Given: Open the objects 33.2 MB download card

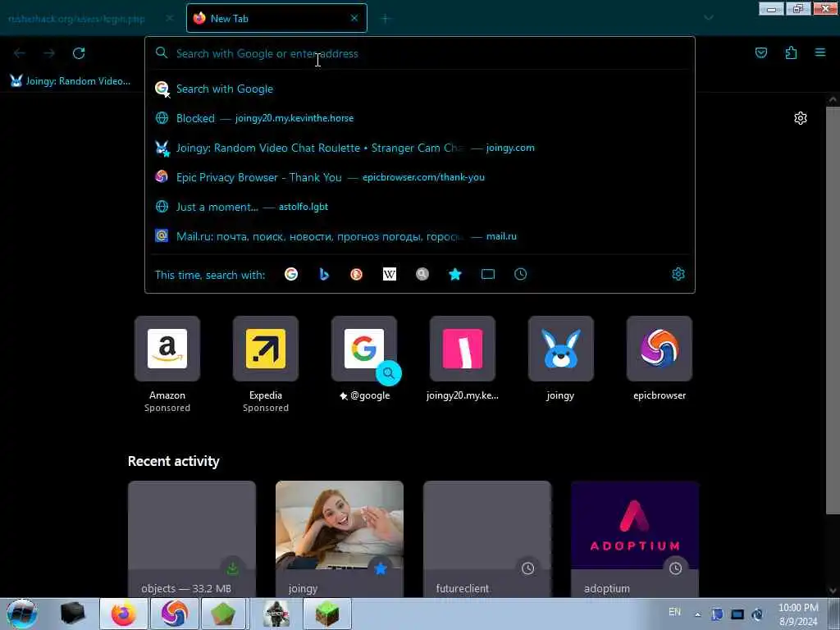Looking at the screenshot, I should click(x=192, y=539).
